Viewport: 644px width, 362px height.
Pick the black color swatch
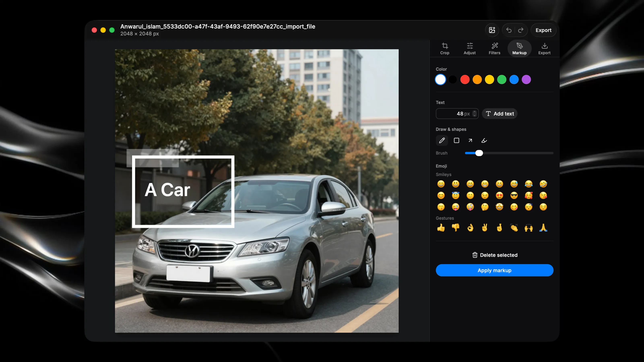click(452, 80)
